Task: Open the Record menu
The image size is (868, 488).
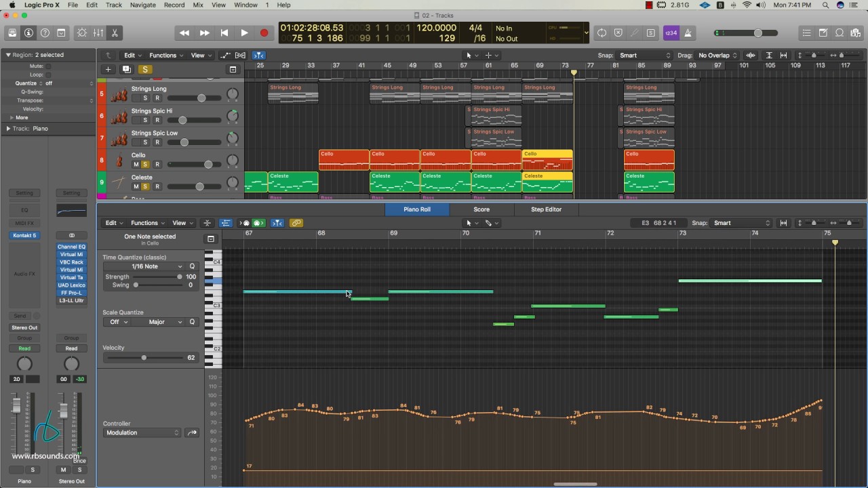Action: tap(174, 5)
